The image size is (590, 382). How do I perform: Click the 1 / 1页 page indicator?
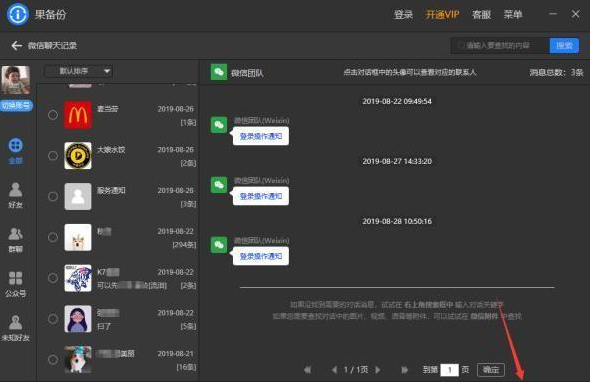pyautogui.click(x=356, y=370)
